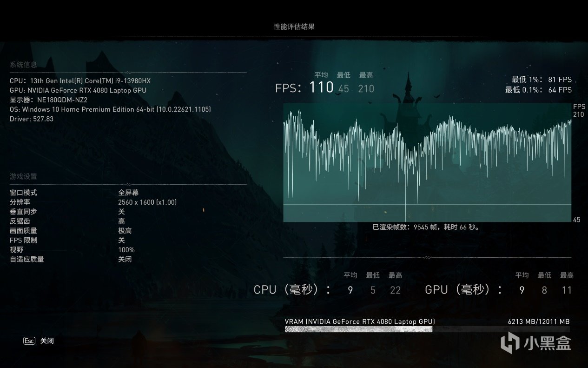Click the 最低 1%: 81 FPS readout
The image size is (588, 368).
point(542,80)
